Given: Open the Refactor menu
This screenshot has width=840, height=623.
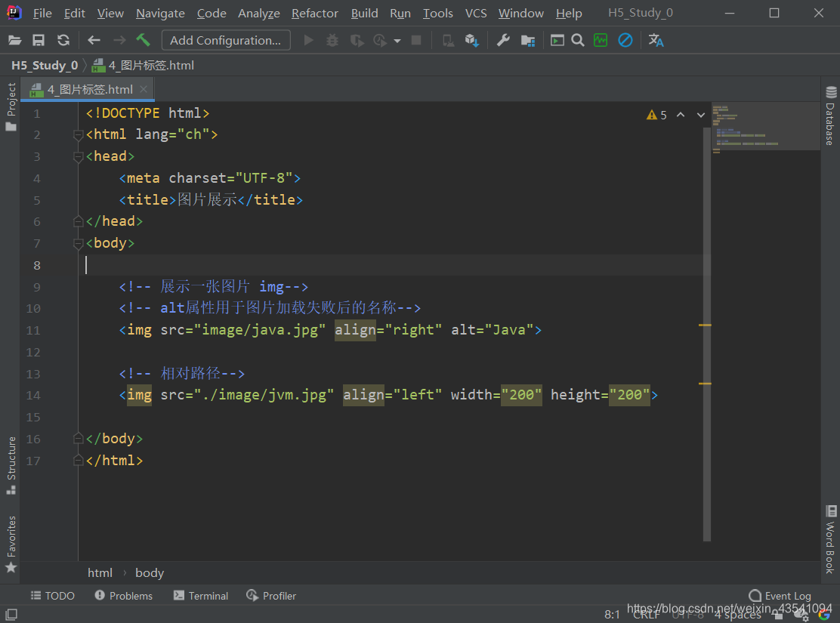Looking at the screenshot, I should [315, 13].
